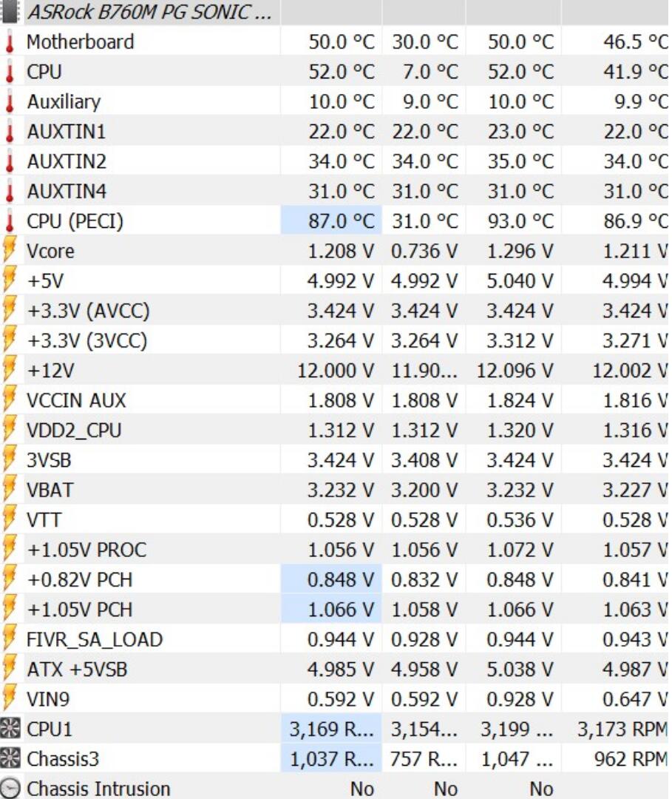Select the Motherboard sensor label

point(81,41)
